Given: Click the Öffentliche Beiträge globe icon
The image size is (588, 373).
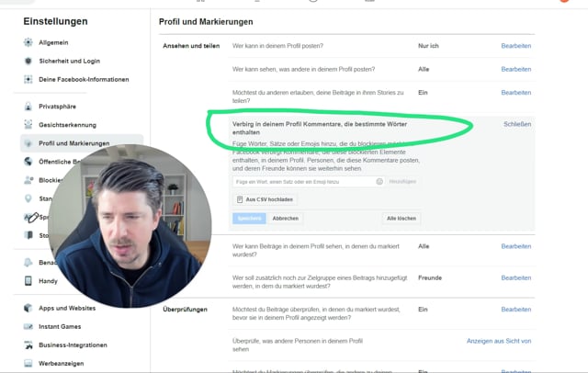Looking at the screenshot, I should [x=28, y=162].
